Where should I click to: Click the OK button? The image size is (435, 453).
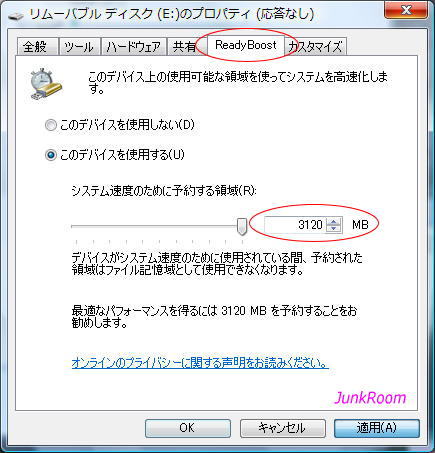188,428
